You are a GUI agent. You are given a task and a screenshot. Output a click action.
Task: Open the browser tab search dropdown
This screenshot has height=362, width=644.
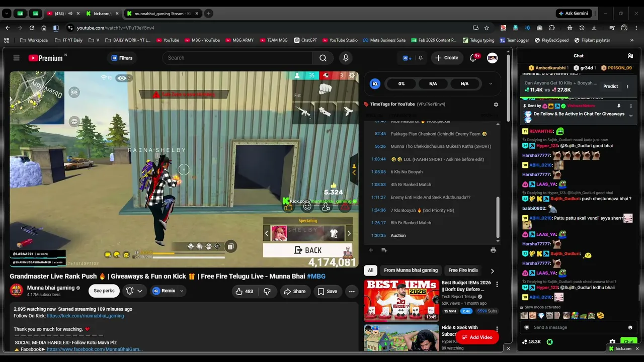(7, 14)
